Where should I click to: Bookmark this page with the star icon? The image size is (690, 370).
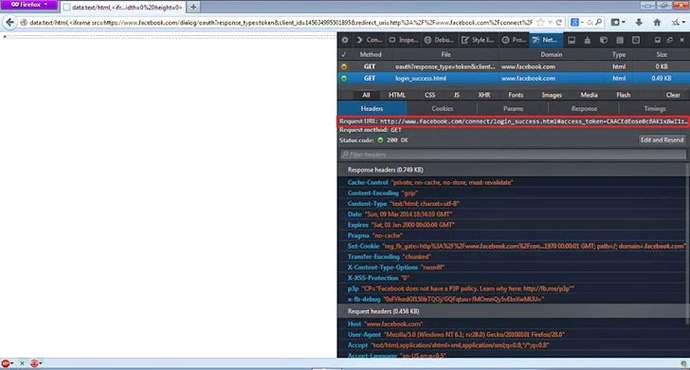pos(541,22)
